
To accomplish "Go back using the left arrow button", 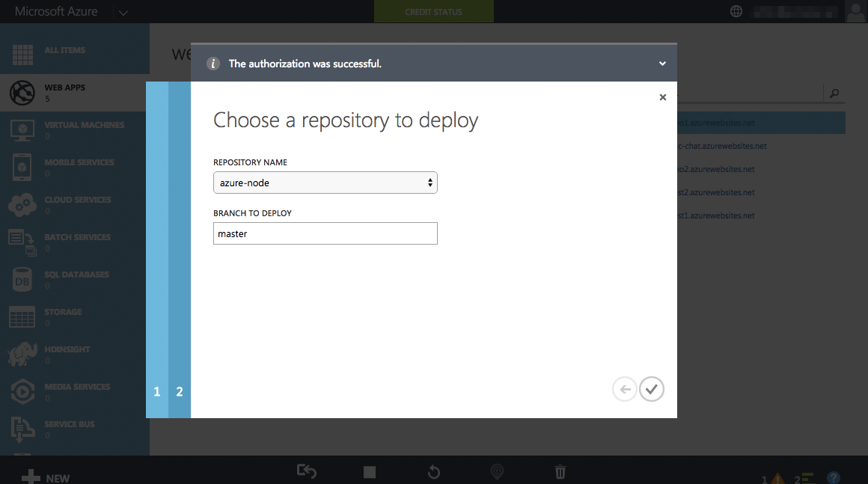I will click(x=624, y=390).
